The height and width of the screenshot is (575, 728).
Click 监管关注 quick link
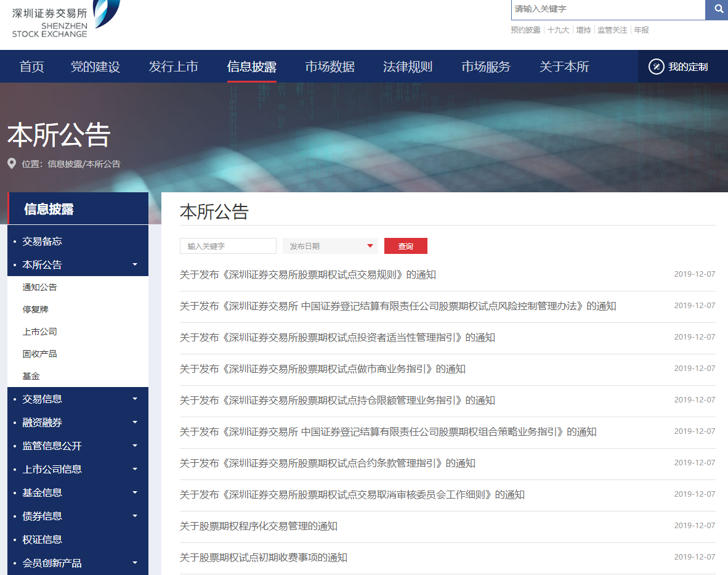[x=612, y=29]
